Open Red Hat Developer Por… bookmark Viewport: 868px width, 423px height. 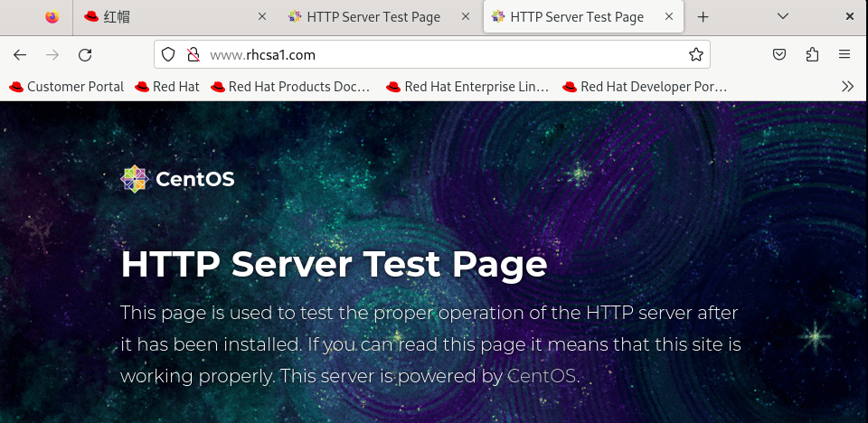click(x=645, y=87)
